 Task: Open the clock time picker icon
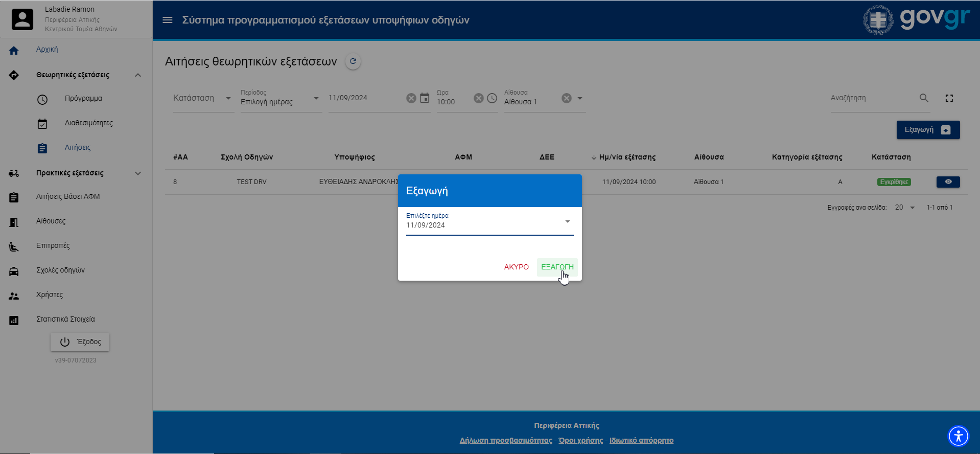[492, 98]
